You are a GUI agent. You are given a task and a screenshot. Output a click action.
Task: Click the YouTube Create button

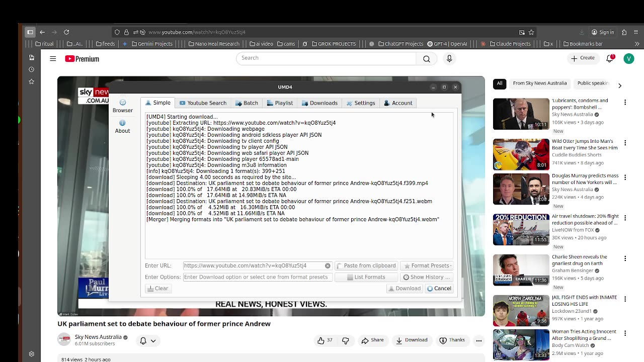pyautogui.click(x=583, y=58)
